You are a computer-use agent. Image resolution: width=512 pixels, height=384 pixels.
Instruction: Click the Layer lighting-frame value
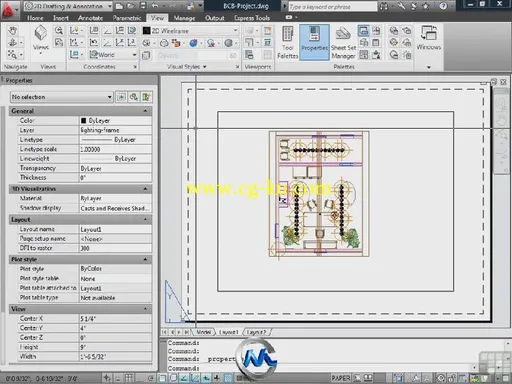[115, 130]
